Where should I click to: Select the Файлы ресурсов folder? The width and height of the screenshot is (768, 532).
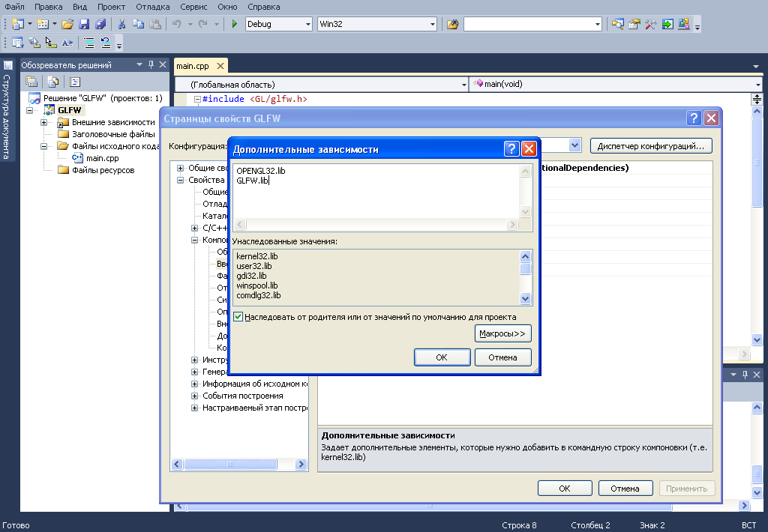click(x=103, y=170)
